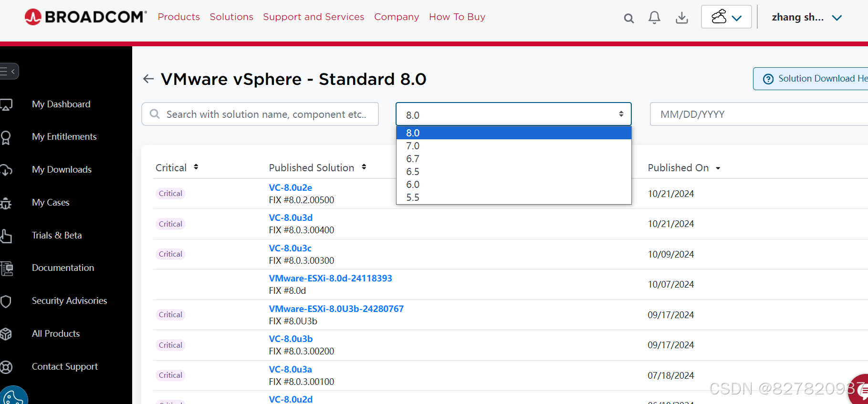
Task: Open Products menu
Action: pos(179,17)
